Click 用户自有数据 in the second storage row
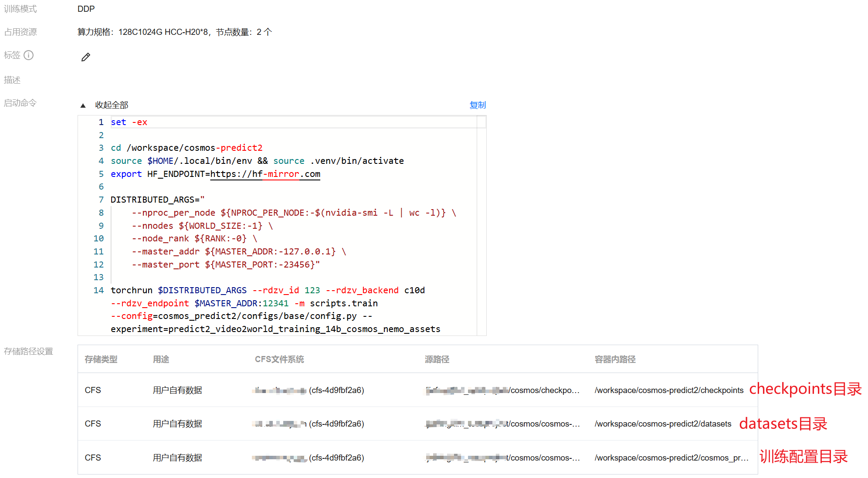 click(x=177, y=424)
